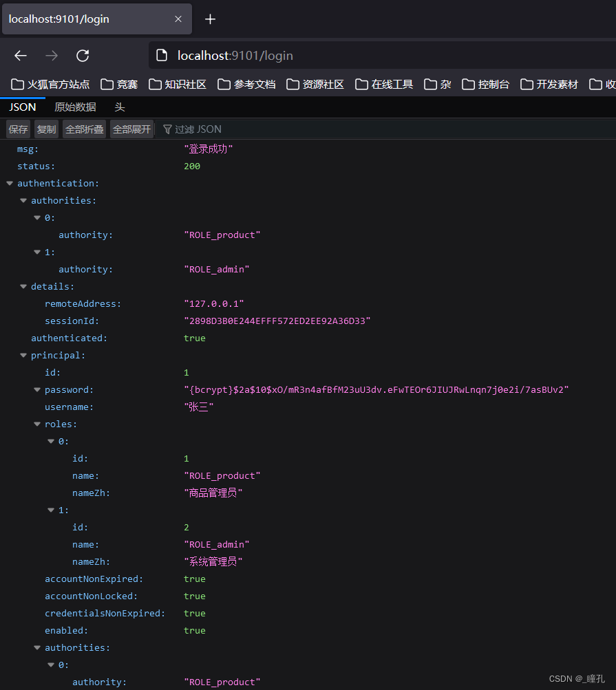This screenshot has height=690, width=616.
Task: Collapse the top authorities node under authentication
Action: [x=23, y=200]
